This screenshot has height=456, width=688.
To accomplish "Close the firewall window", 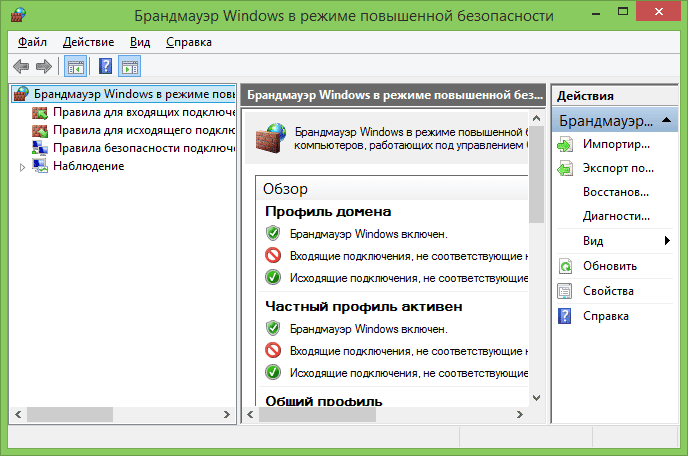I will (x=658, y=12).
